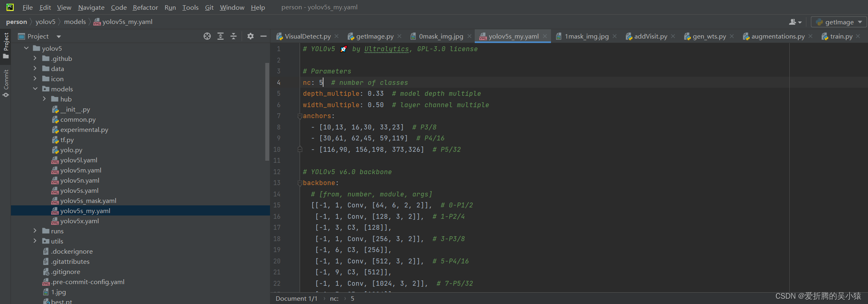Open the user account icon menu
868x304 pixels.
[x=795, y=22]
